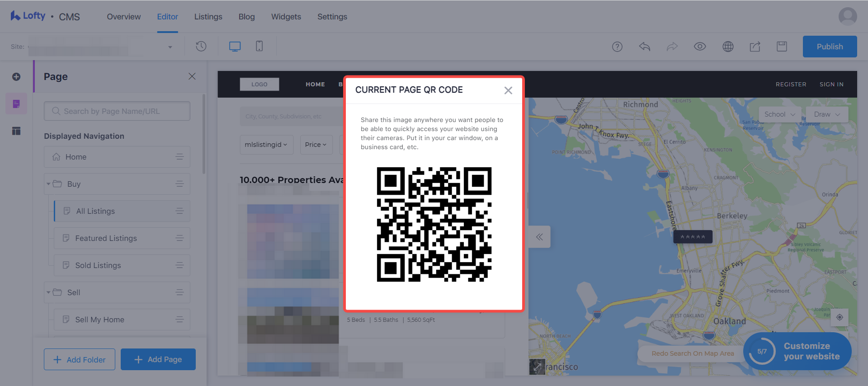The image size is (868, 386).
Task: Click the share export icon
Action: coord(755,47)
